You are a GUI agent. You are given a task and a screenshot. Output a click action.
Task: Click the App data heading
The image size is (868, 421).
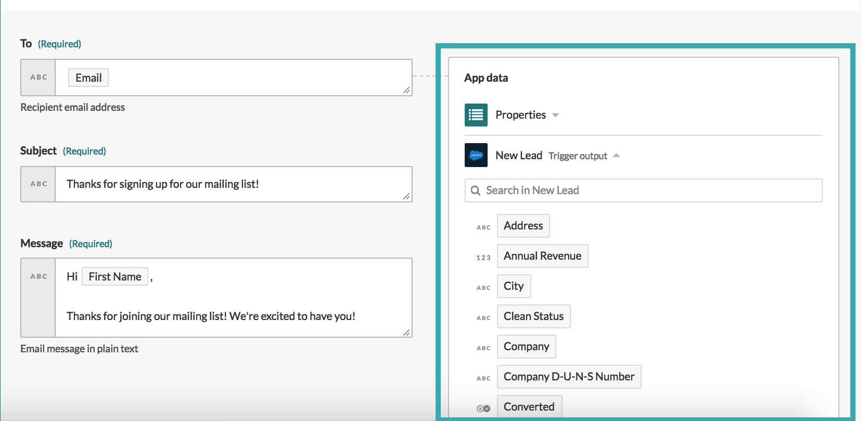click(x=486, y=78)
